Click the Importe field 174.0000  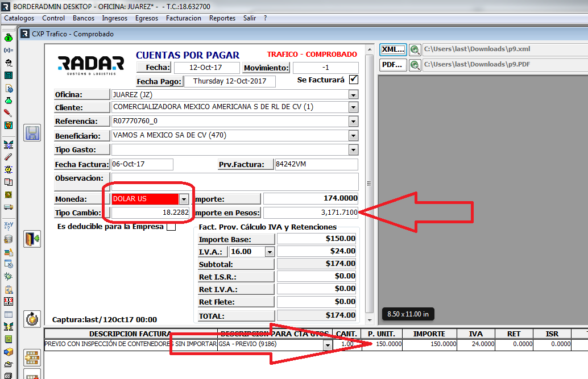(x=311, y=198)
